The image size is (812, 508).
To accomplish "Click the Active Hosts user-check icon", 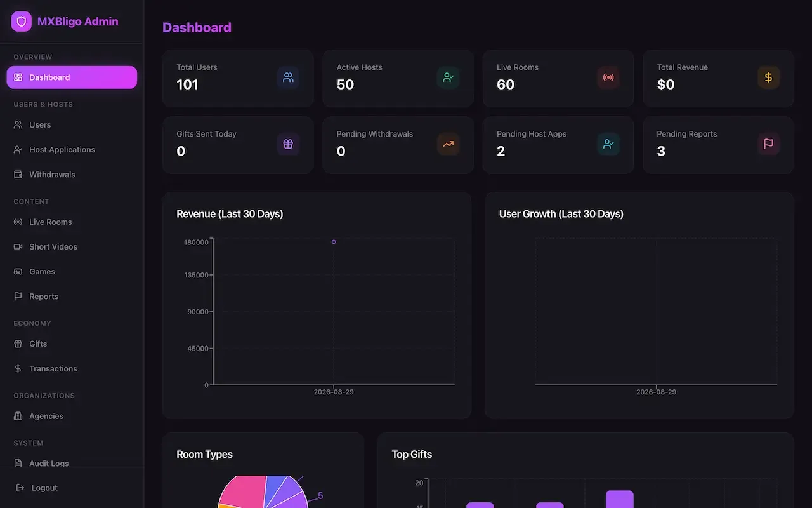I will pos(449,77).
